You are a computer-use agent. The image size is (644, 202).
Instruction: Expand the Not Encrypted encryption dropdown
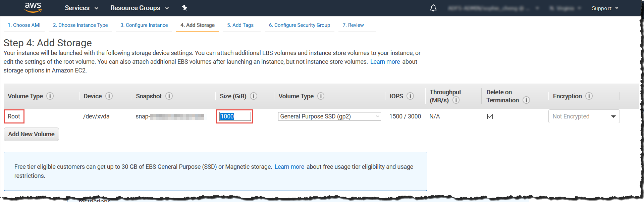[x=584, y=116]
